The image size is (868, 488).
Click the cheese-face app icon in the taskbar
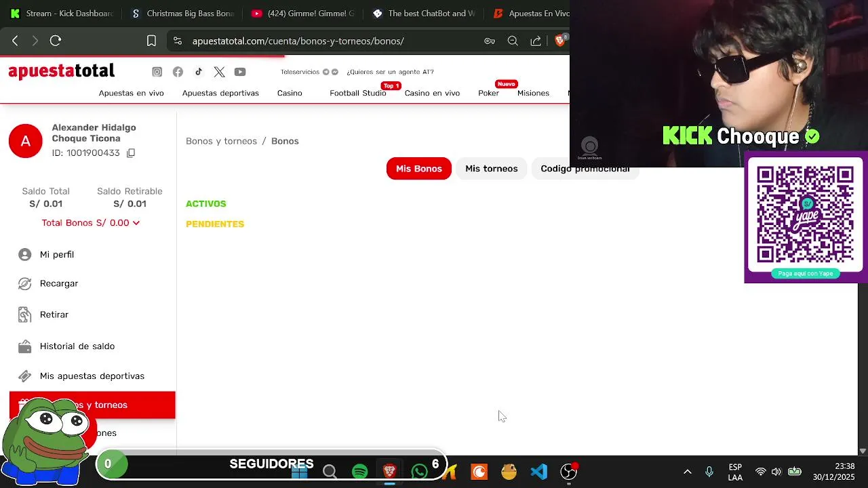click(x=509, y=471)
